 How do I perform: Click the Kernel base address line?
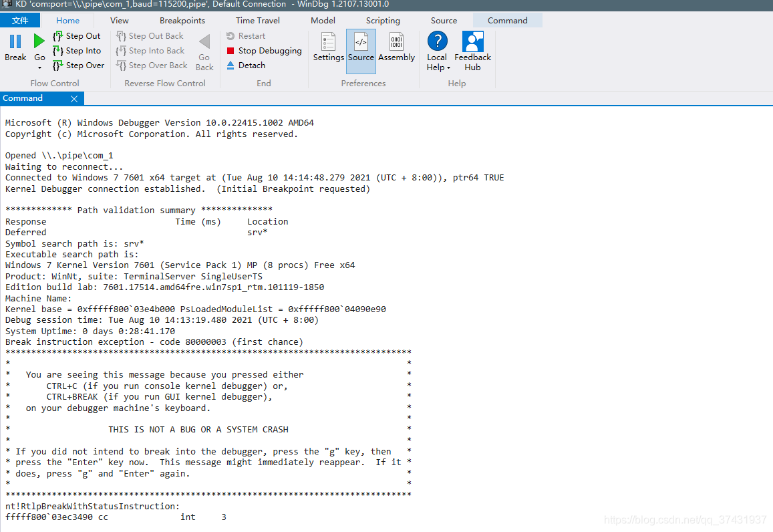(196, 309)
